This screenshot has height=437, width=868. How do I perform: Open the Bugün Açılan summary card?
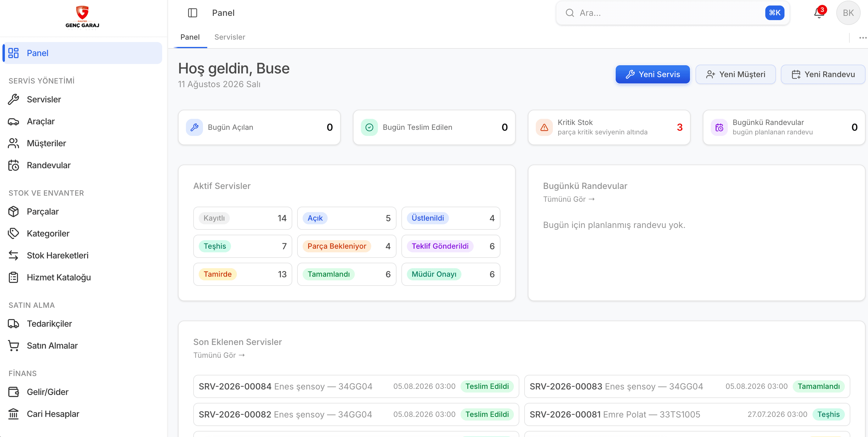pos(259,127)
